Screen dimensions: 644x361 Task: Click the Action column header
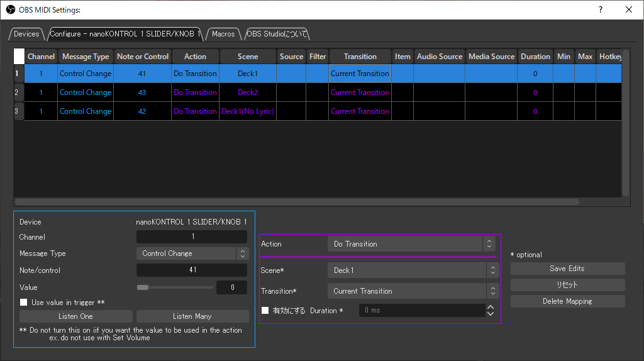(x=195, y=56)
